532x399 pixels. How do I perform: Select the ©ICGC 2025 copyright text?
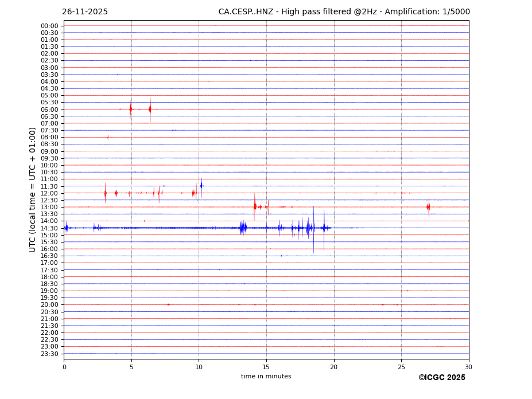click(x=441, y=378)
